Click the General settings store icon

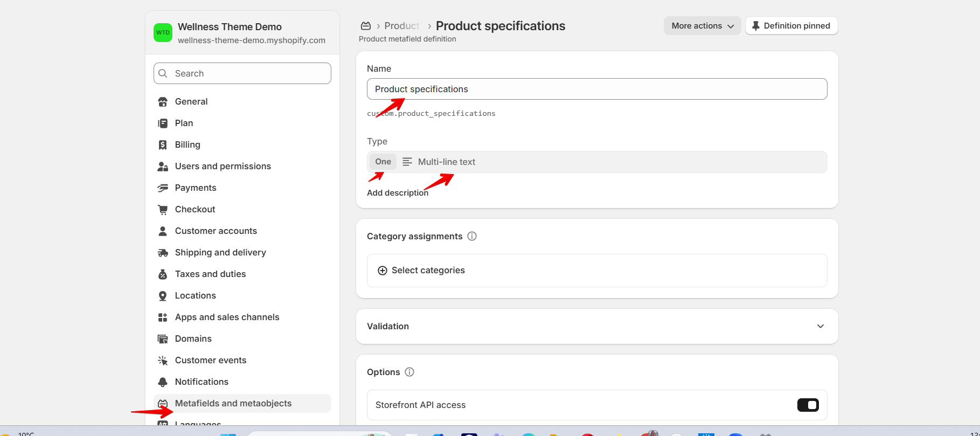click(163, 102)
